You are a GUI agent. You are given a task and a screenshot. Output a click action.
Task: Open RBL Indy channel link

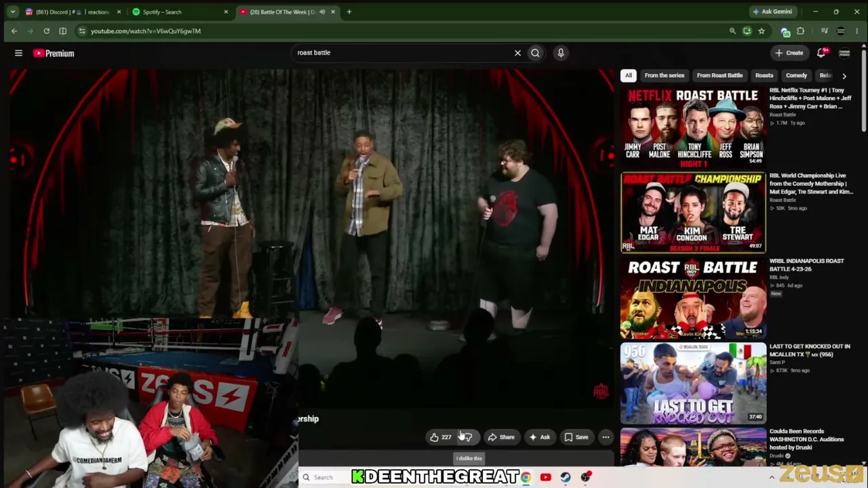[x=779, y=277]
